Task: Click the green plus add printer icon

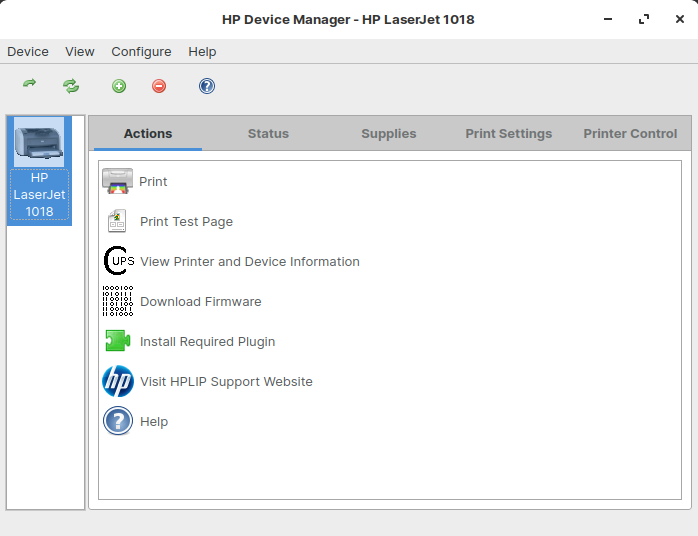Action: coord(119,86)
